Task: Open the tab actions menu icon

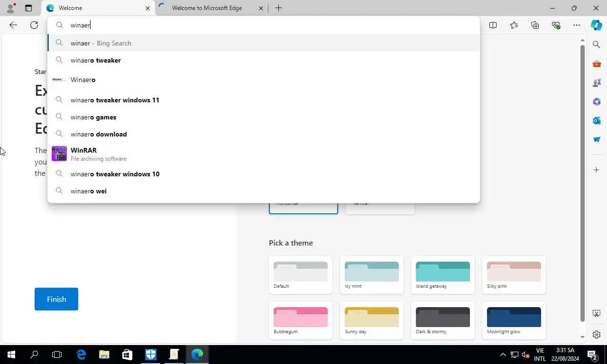Action: coord(28,8)
